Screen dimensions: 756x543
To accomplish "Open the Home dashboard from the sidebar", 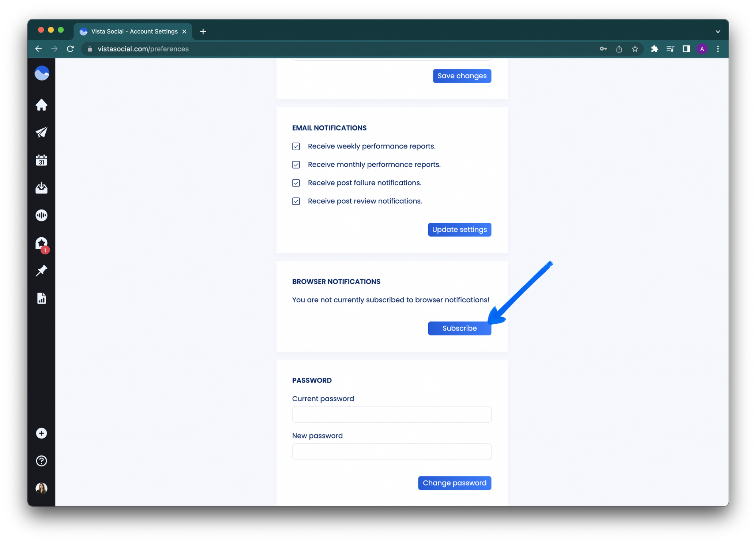I will click(41, 105).
